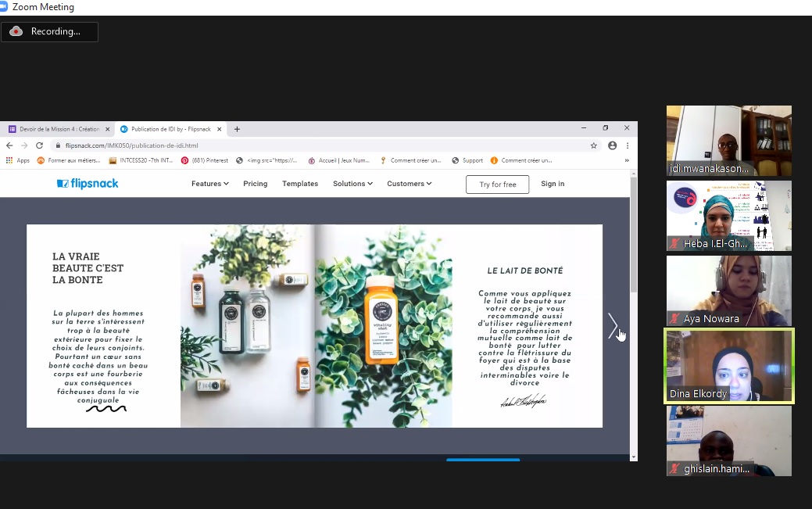Click the Sign in link
Image resolution: width=812 pixels, height=509 pixels.
pyautogui.click(x=553, y=184)
